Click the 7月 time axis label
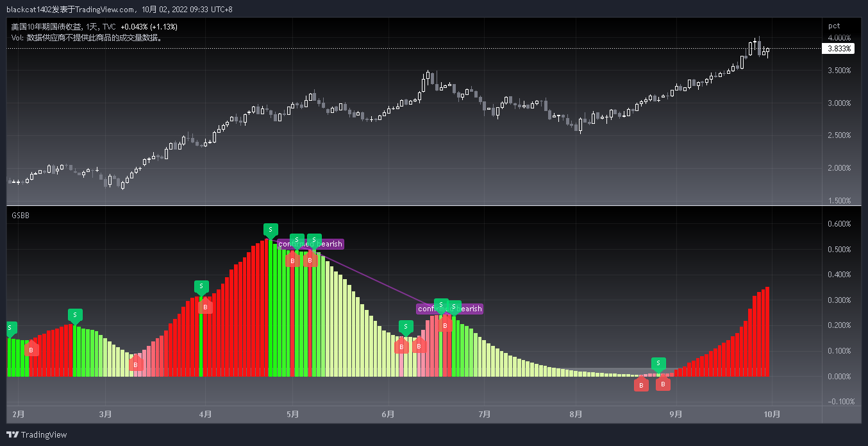 pos(484,415)
